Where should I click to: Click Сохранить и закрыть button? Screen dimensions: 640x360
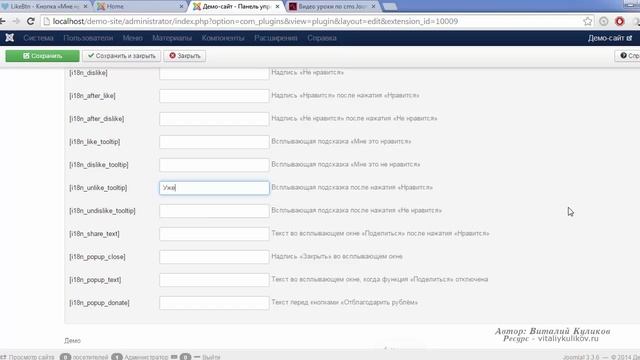[x=122, y=56]
